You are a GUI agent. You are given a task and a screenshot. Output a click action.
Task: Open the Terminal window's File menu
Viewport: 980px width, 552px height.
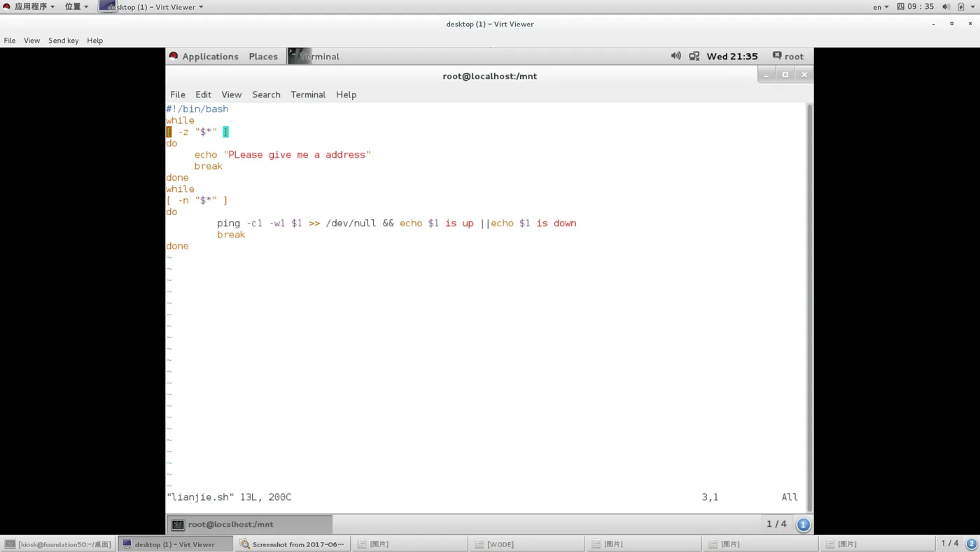click(178, 95)
